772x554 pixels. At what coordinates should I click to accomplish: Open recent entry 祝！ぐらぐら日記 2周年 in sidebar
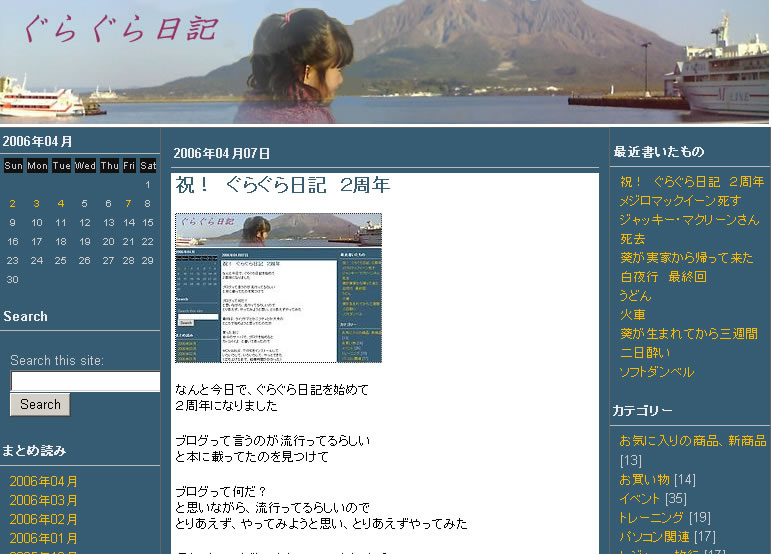[692, 182]
